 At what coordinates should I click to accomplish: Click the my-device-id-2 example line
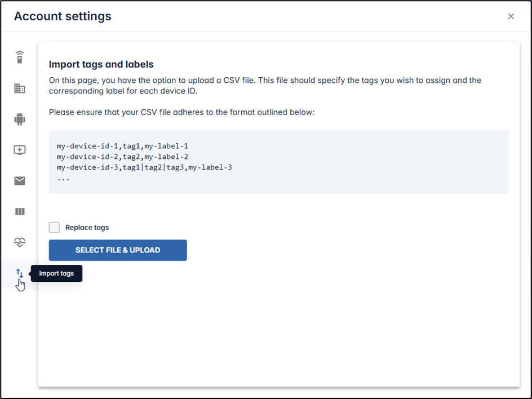point(122,157)
